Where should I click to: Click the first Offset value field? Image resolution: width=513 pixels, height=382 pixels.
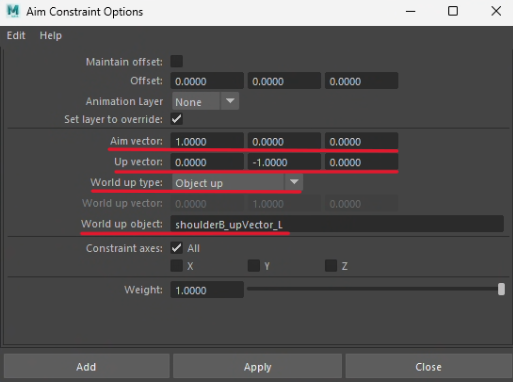tap(207, 81)
